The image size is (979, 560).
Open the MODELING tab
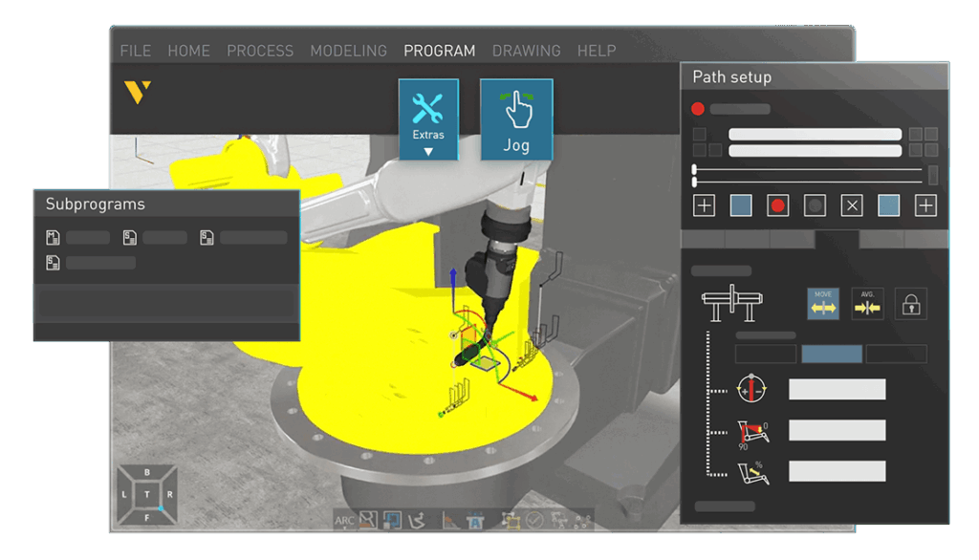[348, 51]
